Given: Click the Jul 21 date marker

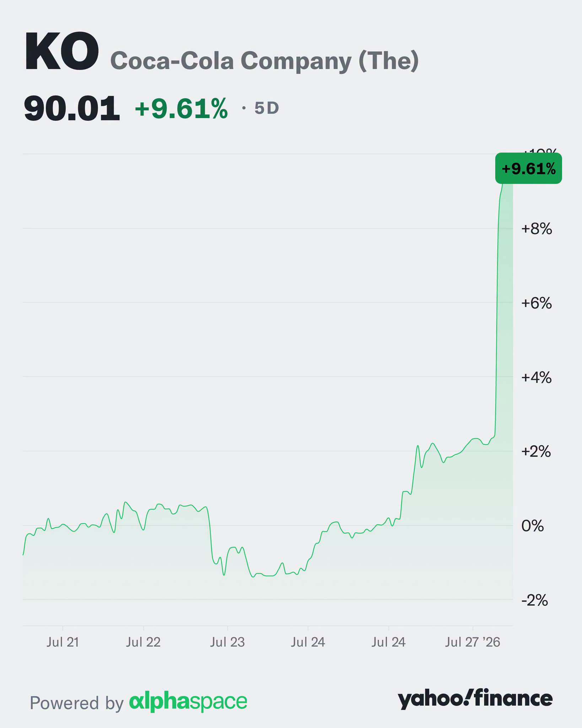Looking at the screenshot, I should coord(63,642).
